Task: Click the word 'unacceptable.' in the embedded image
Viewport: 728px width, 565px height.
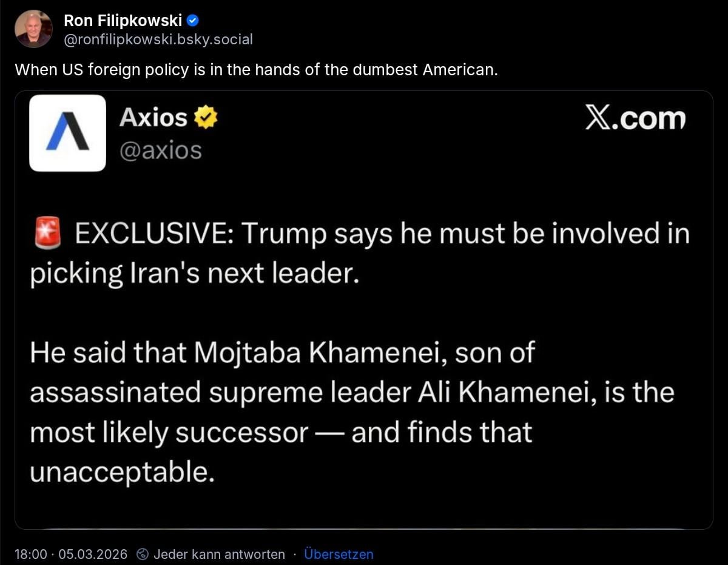Action: point(123,472)
